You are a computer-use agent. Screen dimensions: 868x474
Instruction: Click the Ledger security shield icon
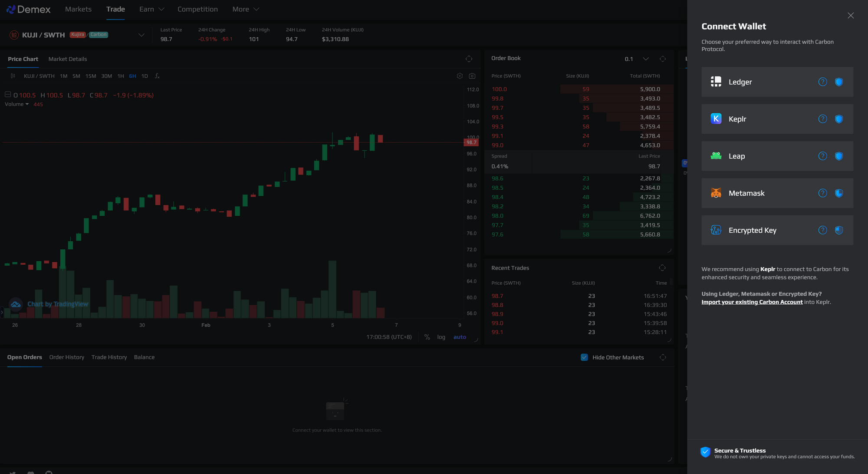tap(839, 82)
